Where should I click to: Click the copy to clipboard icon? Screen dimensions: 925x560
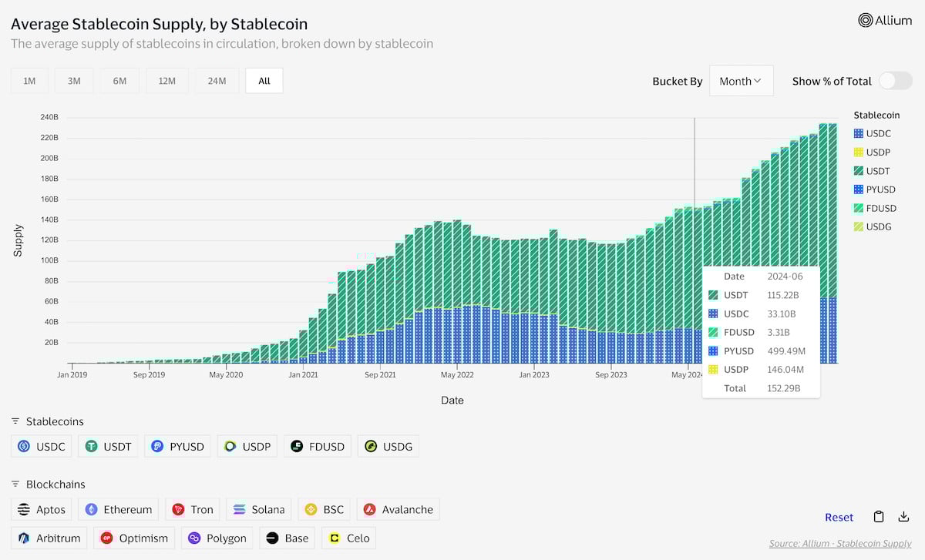point(879,517)
